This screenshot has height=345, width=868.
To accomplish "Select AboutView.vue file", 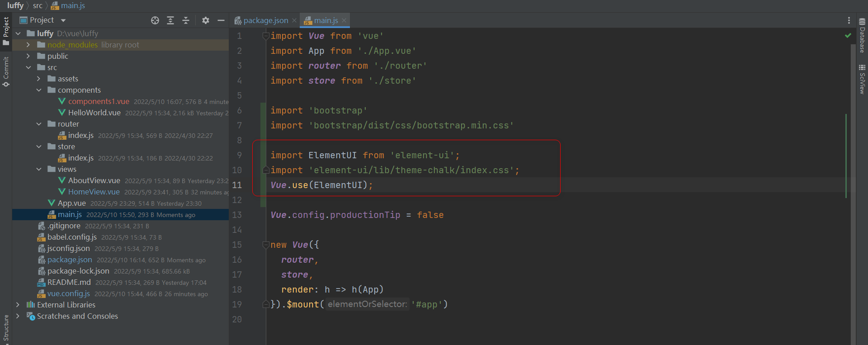I will (x=94, y=180).
